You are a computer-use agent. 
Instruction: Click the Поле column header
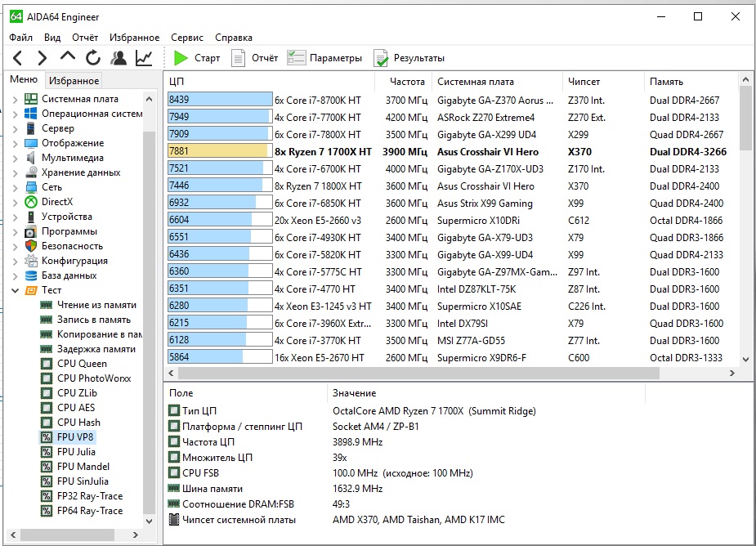click(x=246, y=393)
